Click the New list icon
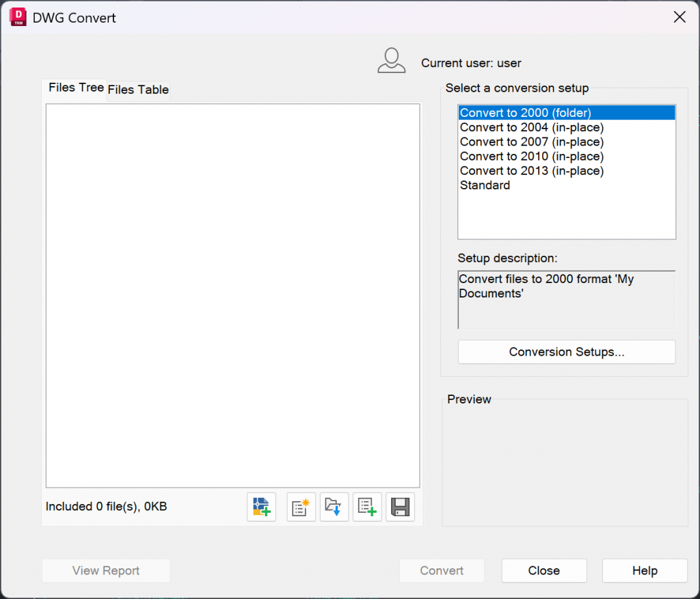Viewport: 700px width, 599px height. point(301,507)
